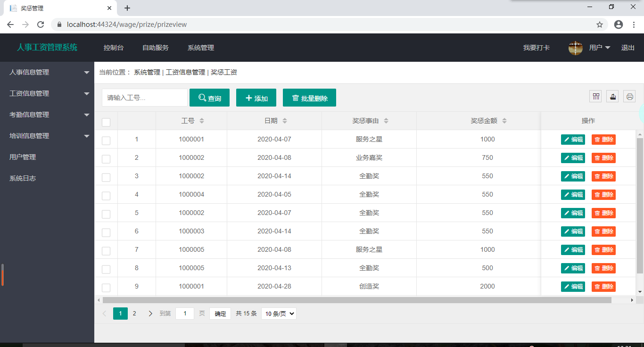Sort 奖惩事由 column using its sort arrows
Image resolution: width=644 pixels, height=347 pixels.
tap(386, 121)
